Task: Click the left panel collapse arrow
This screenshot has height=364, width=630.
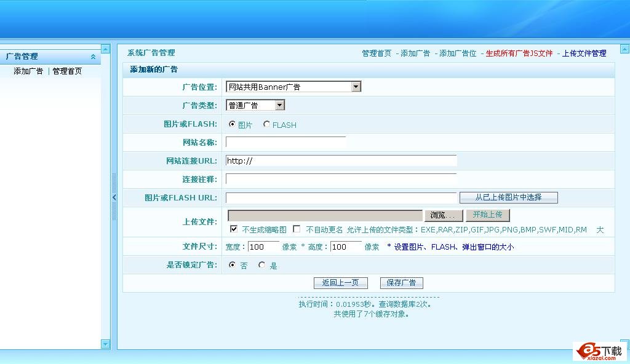Action: click(x=114, y=197)
